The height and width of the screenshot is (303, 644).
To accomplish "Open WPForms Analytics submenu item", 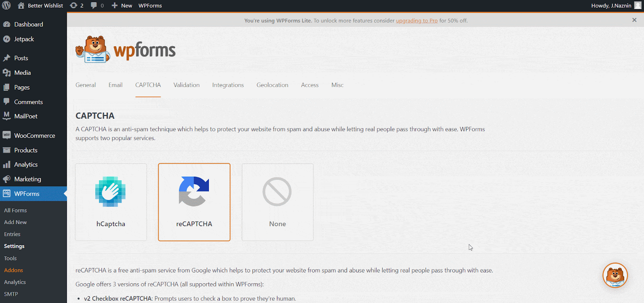I will [x=15, y=282].
